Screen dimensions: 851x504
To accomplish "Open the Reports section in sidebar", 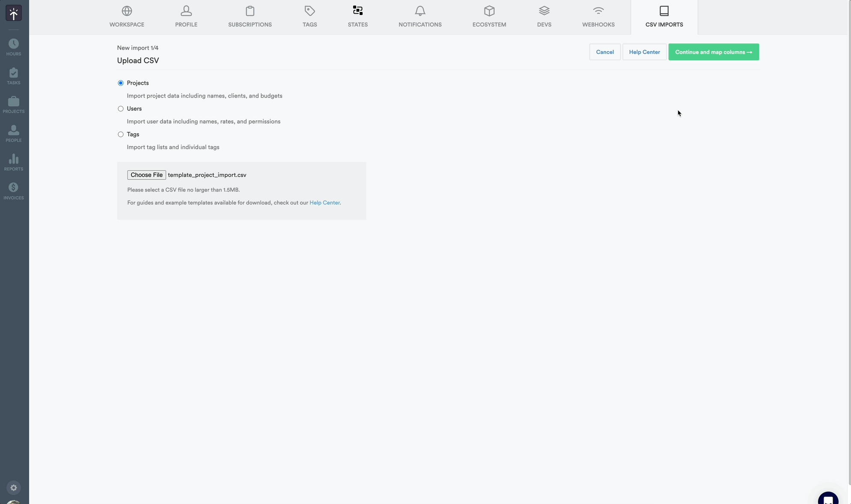I will coord(14,161).
